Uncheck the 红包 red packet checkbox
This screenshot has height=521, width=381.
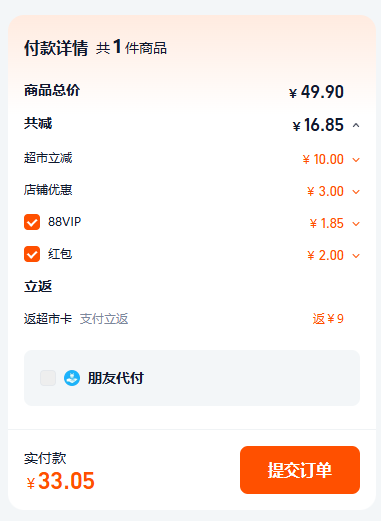click(32, 254)
